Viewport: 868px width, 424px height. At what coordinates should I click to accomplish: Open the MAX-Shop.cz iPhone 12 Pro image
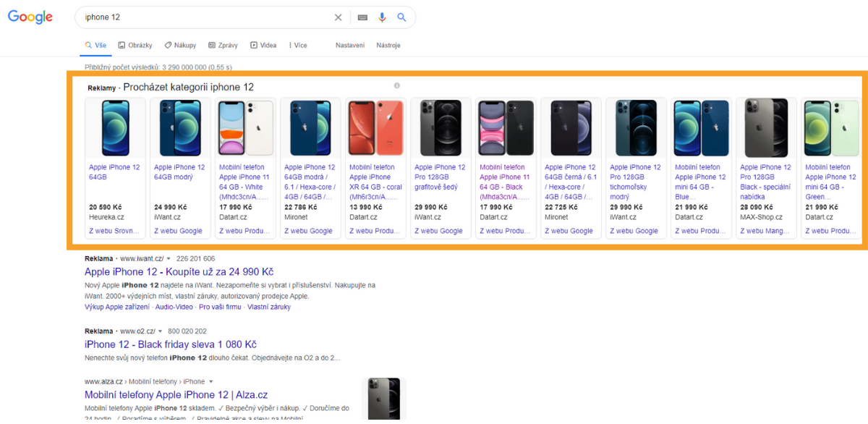pos(766,127)
